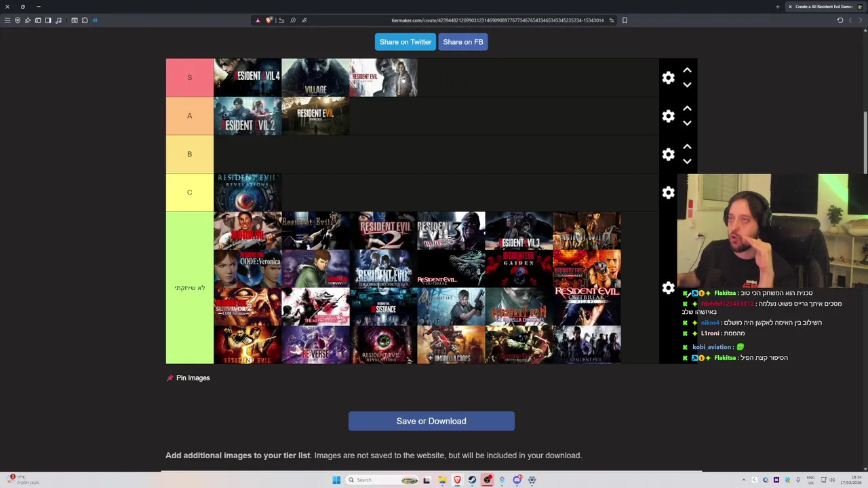Select Resident Evil Gaiden thumbnail
868x488 pixels.
519,269
